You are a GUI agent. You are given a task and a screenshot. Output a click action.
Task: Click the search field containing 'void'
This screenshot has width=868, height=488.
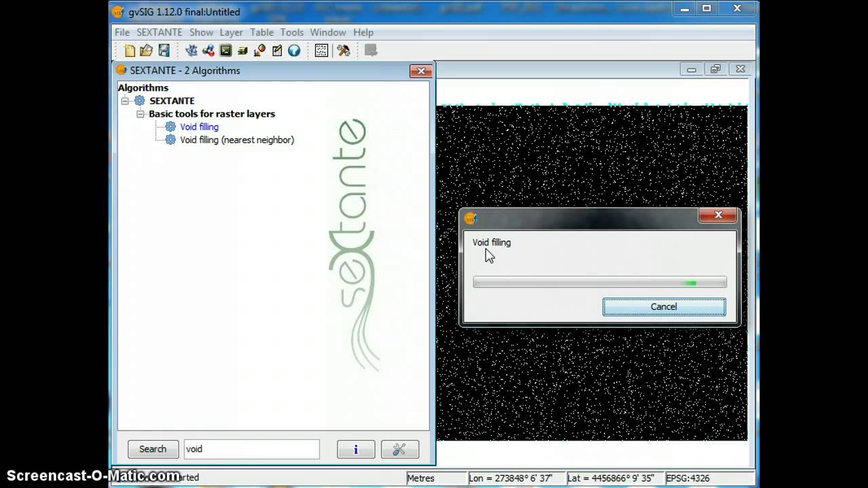click(x=252, y=449)
